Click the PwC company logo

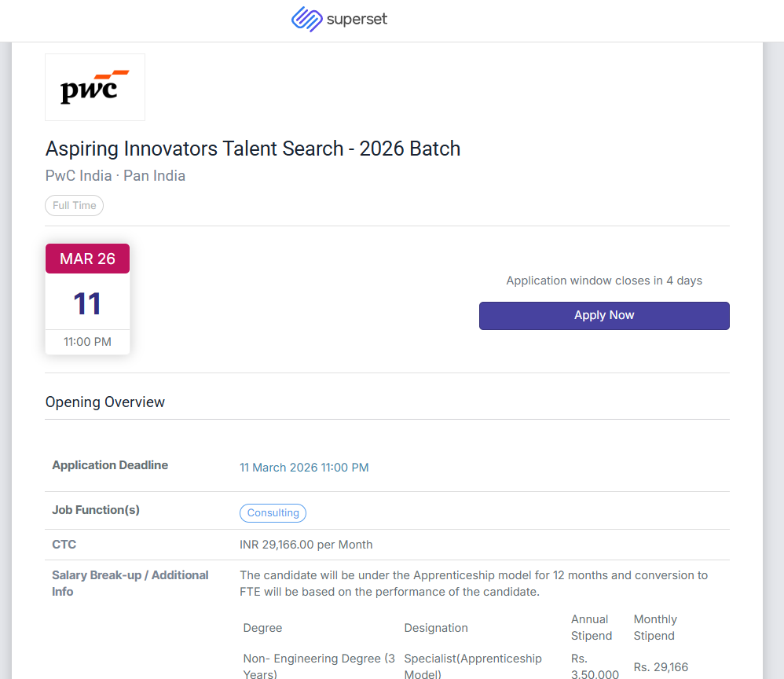(95, 87)
